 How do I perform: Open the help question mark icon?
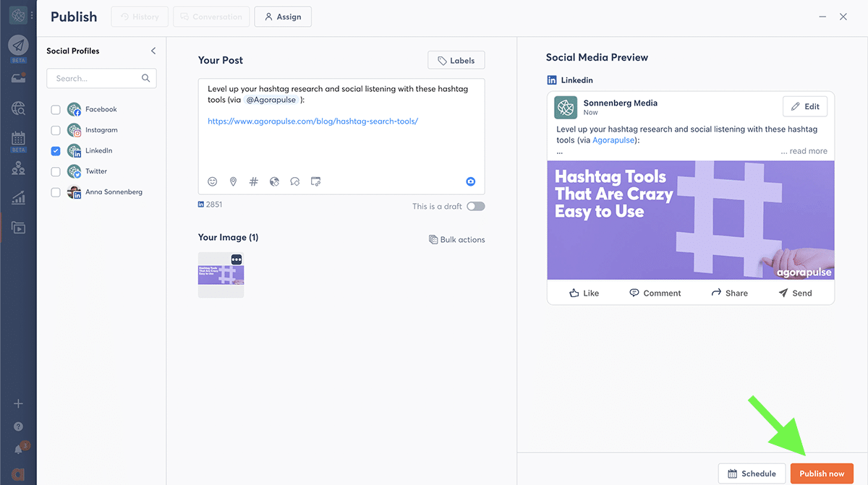(x=18, y=426)
